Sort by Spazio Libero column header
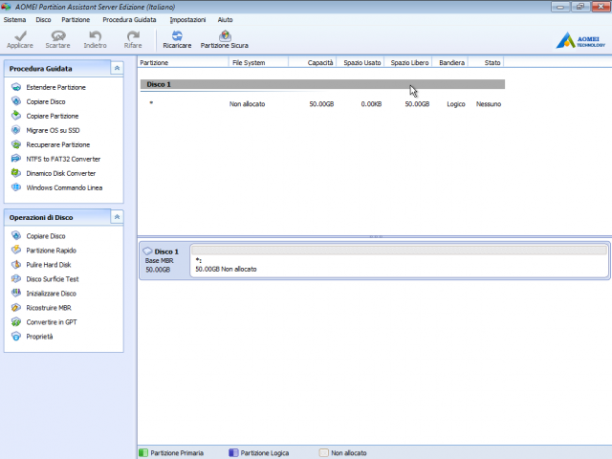Viewport: 612px width, 459px height. click(408, 62)
